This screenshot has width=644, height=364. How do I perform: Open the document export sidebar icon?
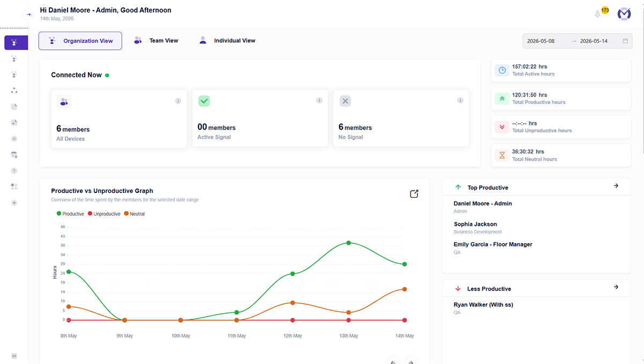(x=14, y=122)
